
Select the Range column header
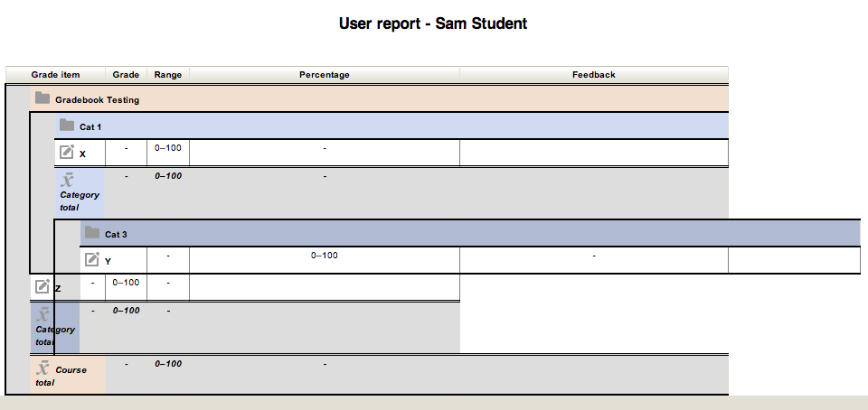(x=168, y=75)
